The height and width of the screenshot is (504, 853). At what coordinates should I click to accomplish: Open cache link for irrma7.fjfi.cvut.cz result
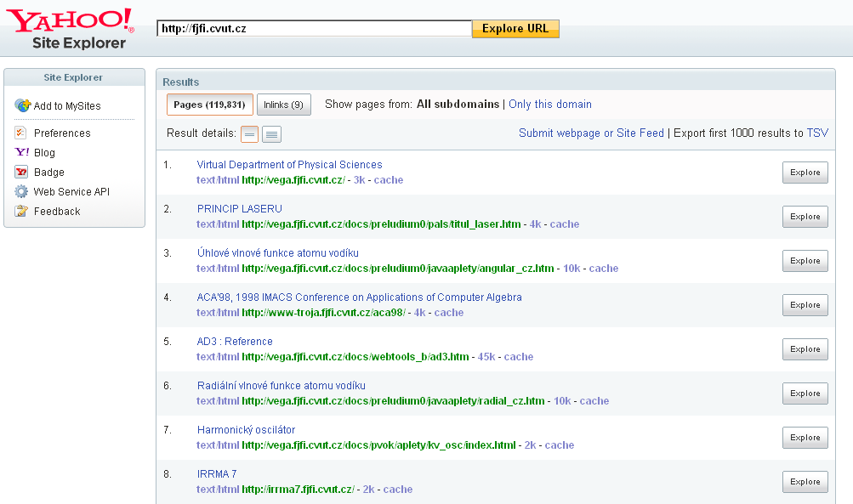tap(398, 490)
